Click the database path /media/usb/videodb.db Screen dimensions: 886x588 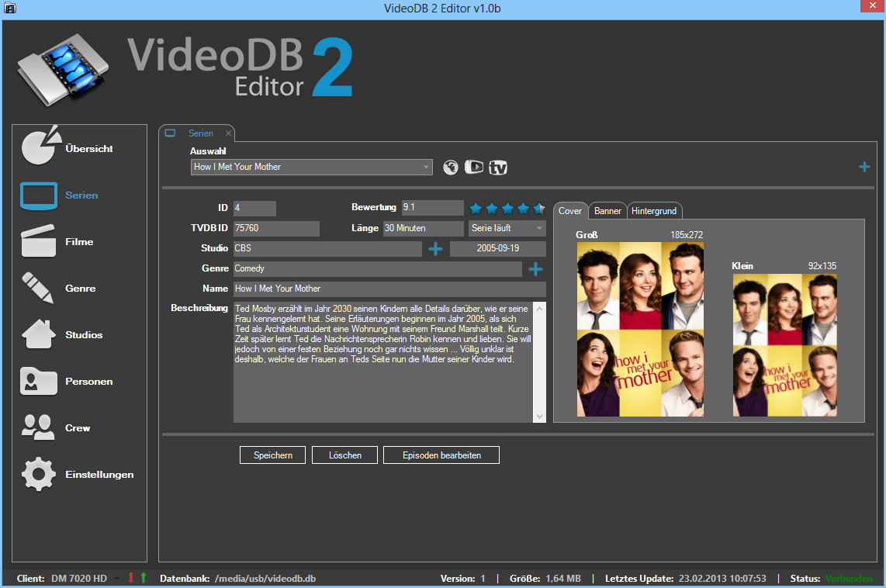click(265, 579)
